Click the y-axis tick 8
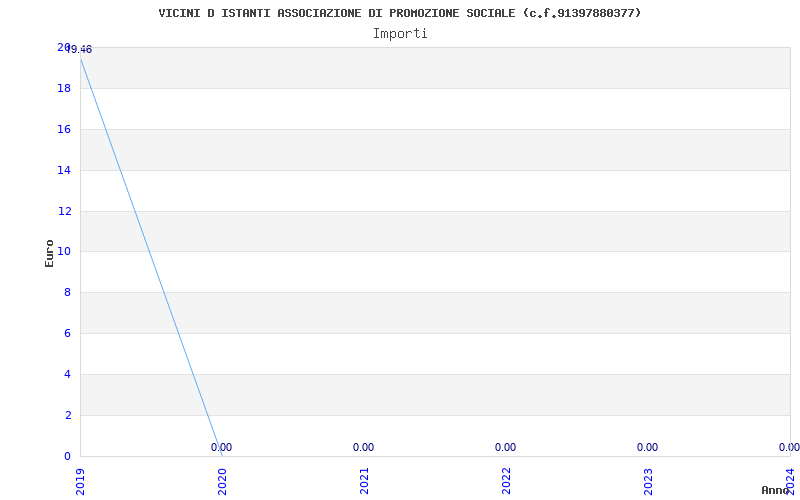The height and width of the screenshot is (500, 800). tap(67, 292)
